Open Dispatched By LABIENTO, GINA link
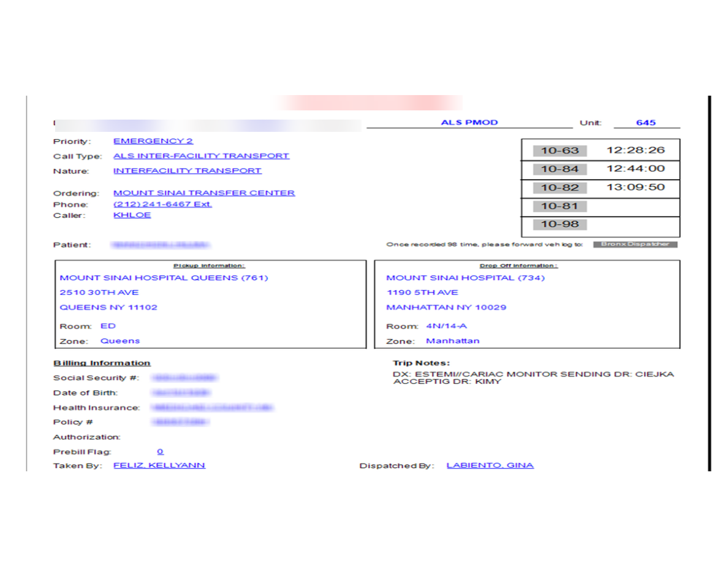 (490, 465)
